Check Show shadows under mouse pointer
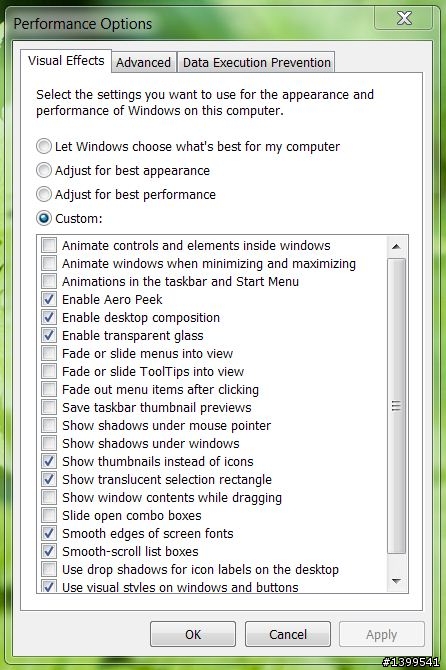 pos(49,425)
